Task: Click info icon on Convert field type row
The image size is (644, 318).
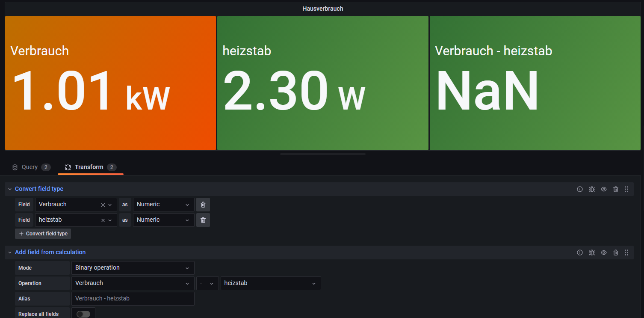Action: point(580,189)
